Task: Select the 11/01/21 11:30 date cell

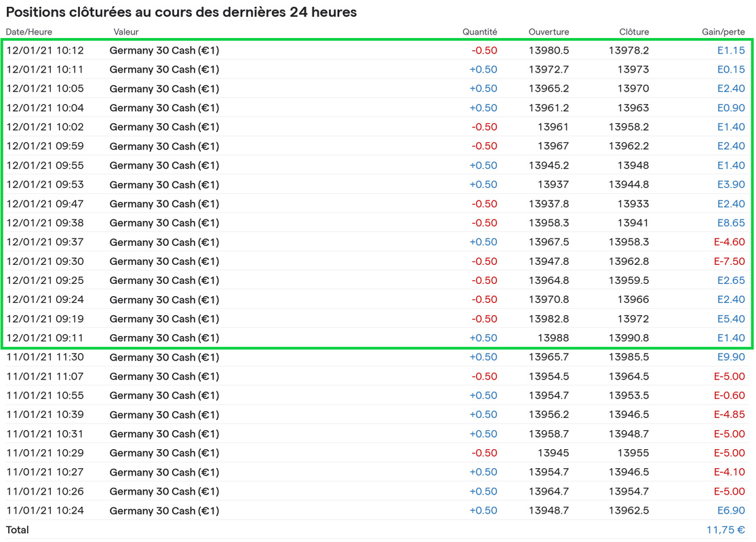Action: (45, 357)
